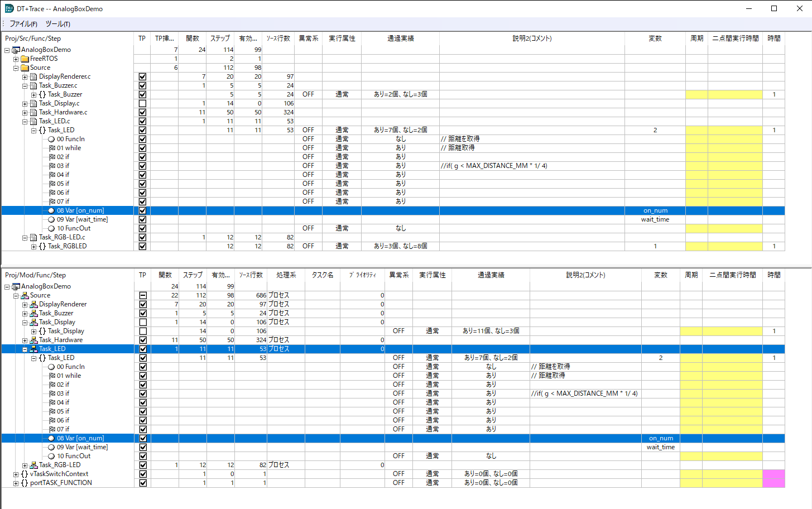This screenshot has width=812, height=509.
Task: Toggle TP checkbox for vTaskSwitchContext
Action: tap(143, 474)
